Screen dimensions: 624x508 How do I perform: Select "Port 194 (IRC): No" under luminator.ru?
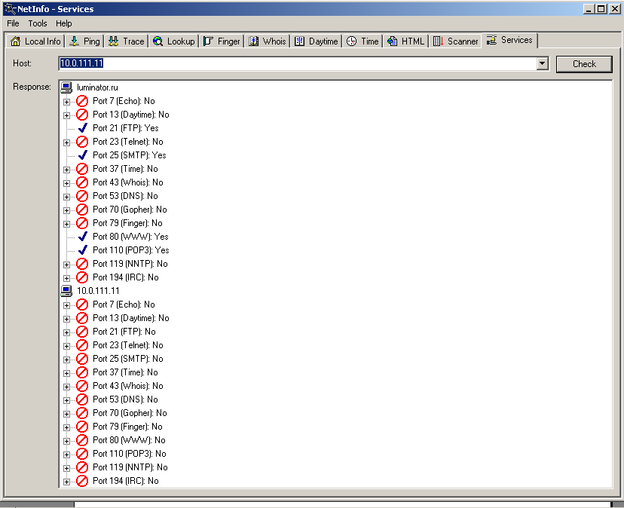click(126, 277)
